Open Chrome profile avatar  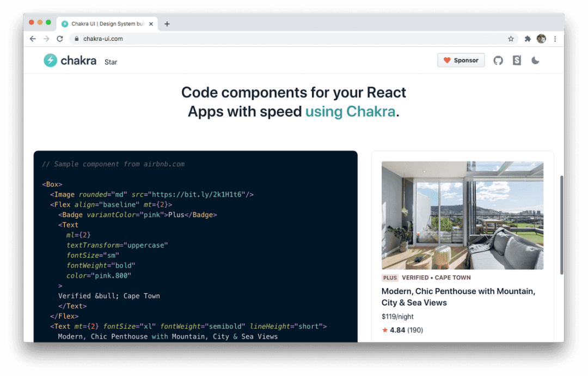pos(541,39)
